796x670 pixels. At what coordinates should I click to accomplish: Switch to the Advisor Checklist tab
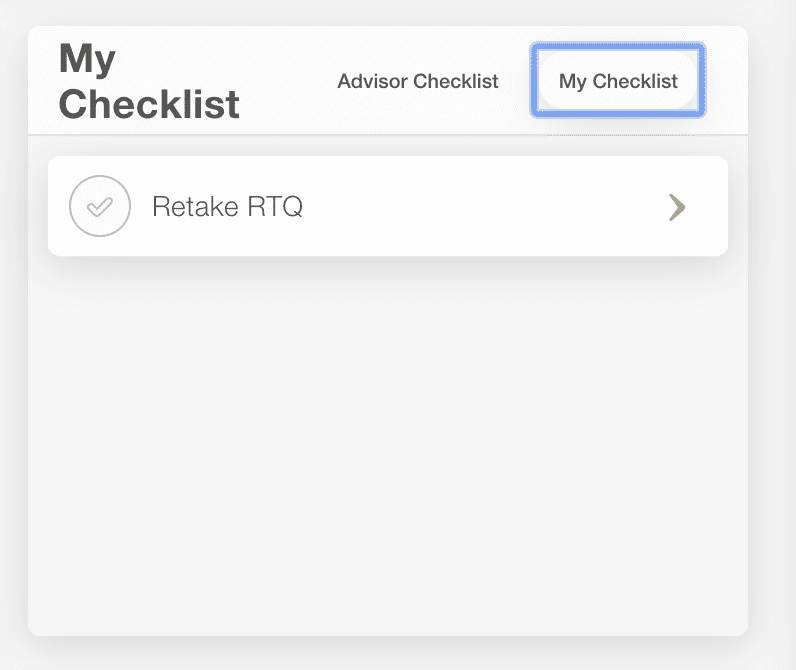418,81
